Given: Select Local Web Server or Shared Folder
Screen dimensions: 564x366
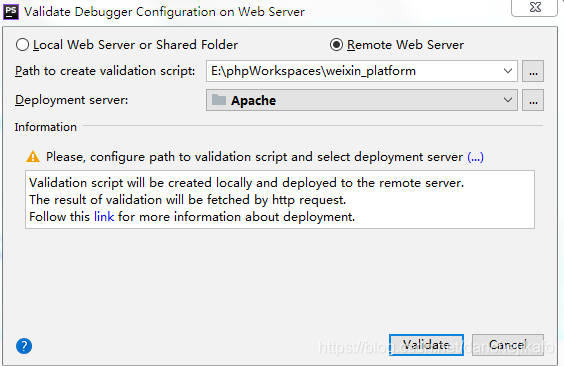Looking at the screenshot, I should click(22, 45).
